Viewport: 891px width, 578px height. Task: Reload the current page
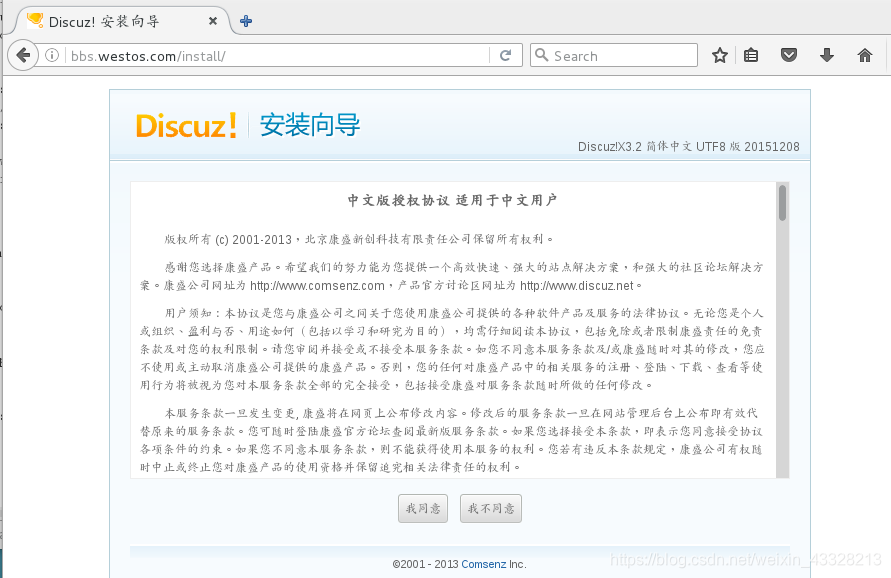(x=505, y=55)
